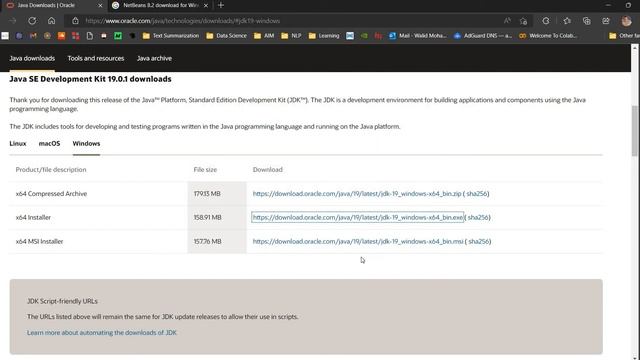Download the x64 MSI Installer msi link
Viewport: 640px width, 360px height.
[358, 242]
